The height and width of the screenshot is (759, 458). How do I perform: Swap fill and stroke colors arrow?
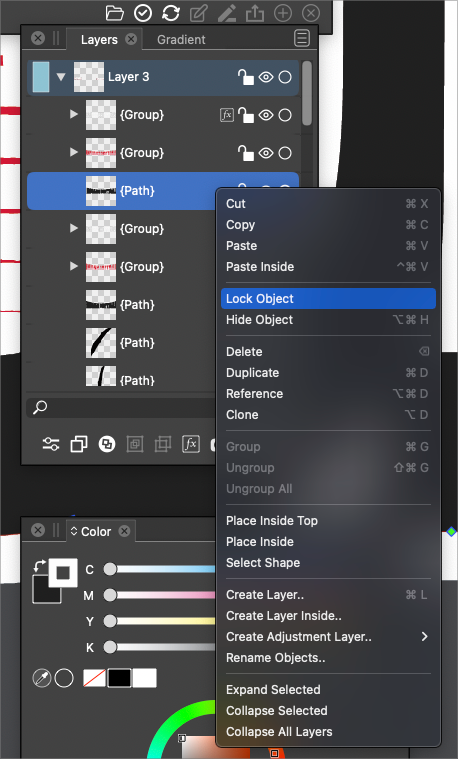(x=39, y=565)
